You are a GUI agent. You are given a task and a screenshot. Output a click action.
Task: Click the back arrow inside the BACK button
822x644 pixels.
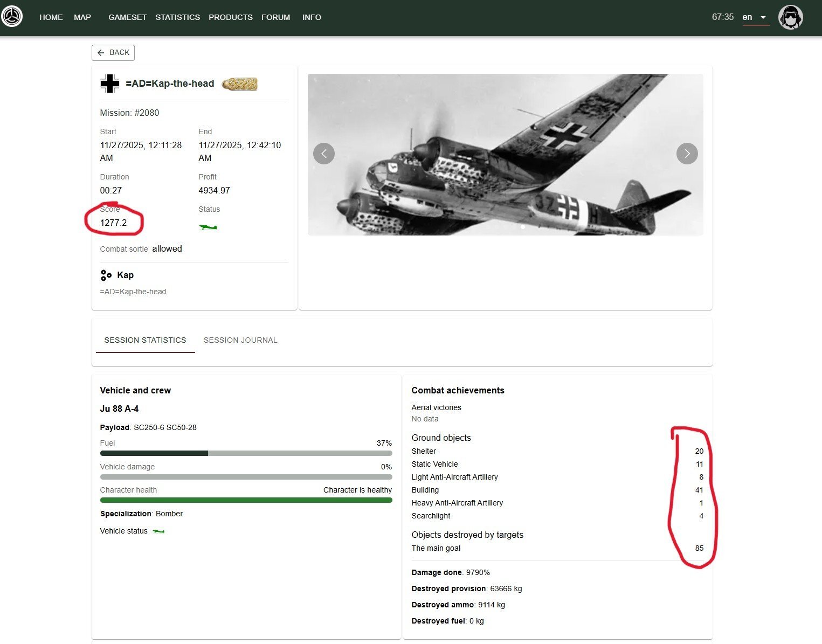coord(101,52)
